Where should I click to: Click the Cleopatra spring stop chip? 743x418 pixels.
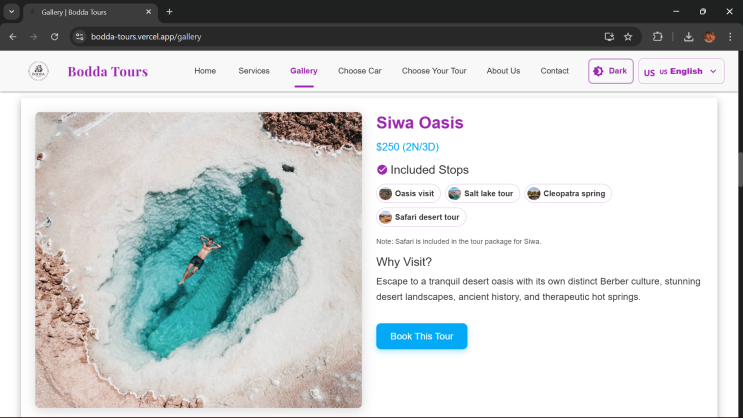point(568,193)
